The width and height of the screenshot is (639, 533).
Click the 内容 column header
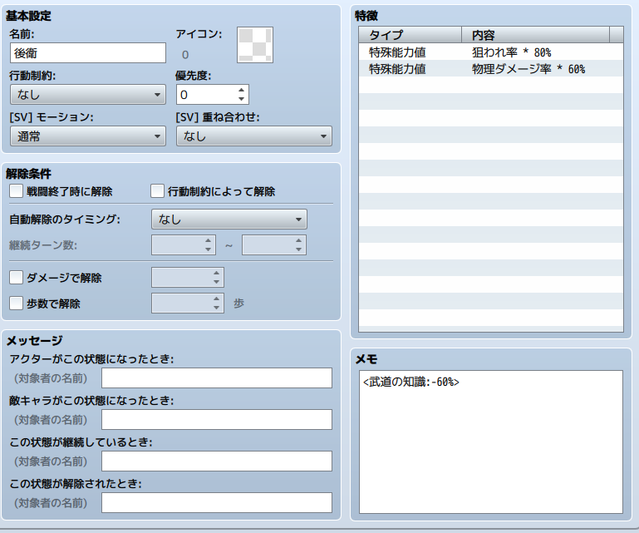click(x=535, y=35)
